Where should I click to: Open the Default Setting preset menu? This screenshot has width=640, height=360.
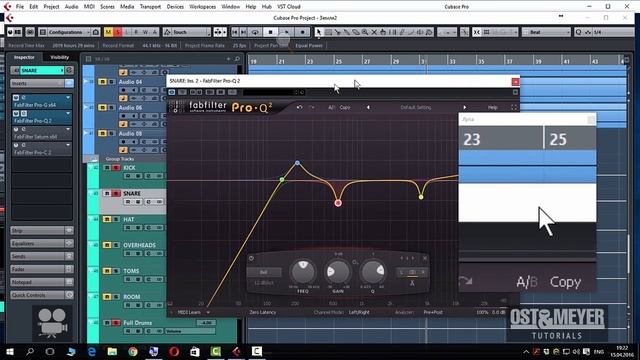[416, 107]
